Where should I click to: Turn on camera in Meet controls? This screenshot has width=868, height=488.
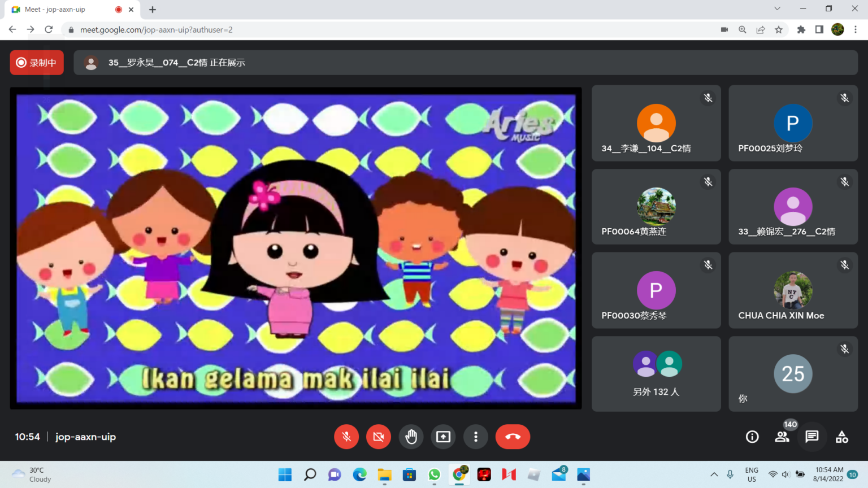pos(379,437)
